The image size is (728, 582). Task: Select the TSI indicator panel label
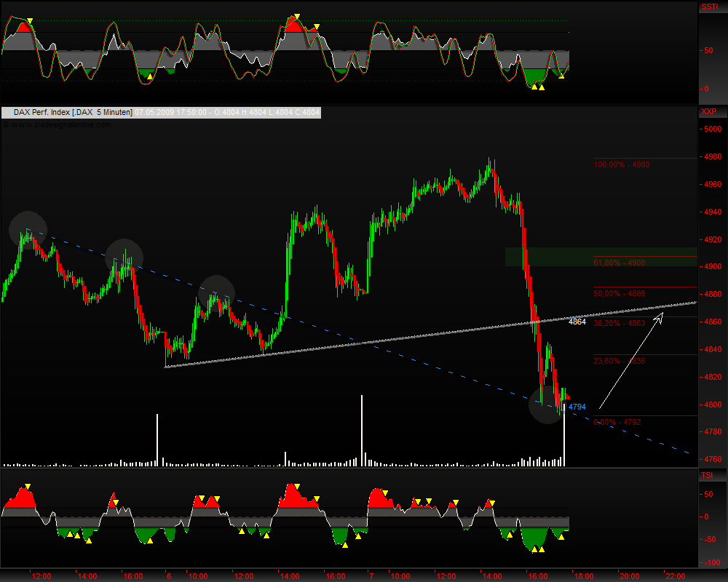[x=707, y=475]
